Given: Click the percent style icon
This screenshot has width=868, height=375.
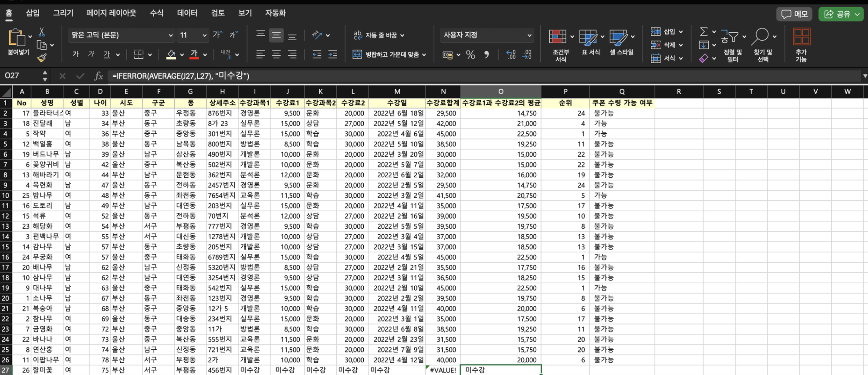Looking at the screenshot, I should (470, 54).
